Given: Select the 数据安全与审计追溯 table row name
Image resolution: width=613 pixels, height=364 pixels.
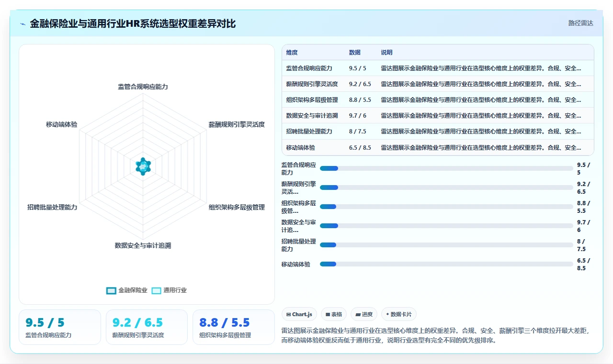Looking at the screenshot, I should coord(312,116).
